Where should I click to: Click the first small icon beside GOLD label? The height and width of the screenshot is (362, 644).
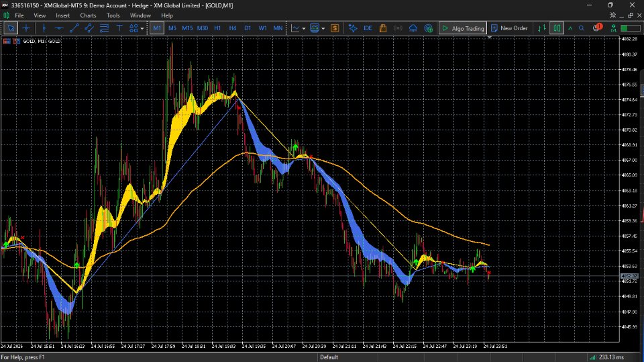pos(7,41)
